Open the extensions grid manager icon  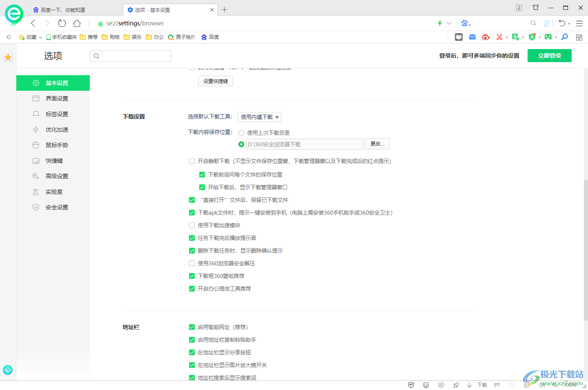pyautogui.click(x=579, y=37)
